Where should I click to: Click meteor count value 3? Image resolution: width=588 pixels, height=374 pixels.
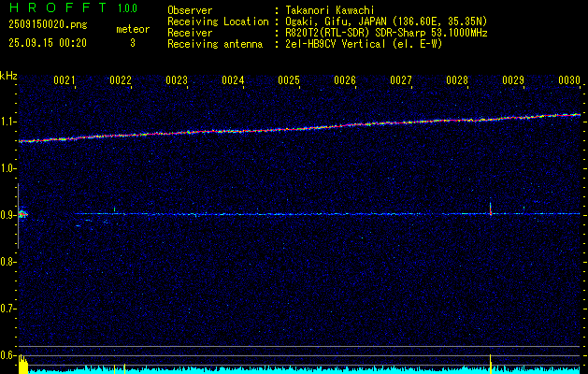tap(133, 43)
